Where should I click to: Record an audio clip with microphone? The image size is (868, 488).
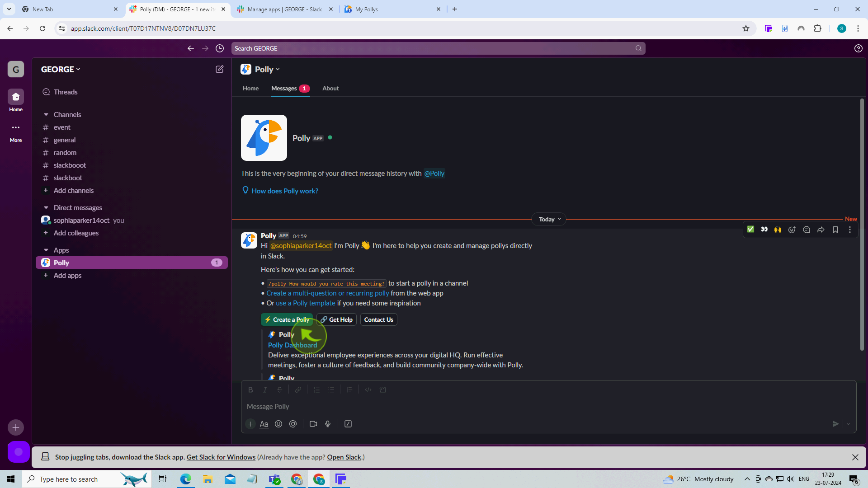pos(328,424)
